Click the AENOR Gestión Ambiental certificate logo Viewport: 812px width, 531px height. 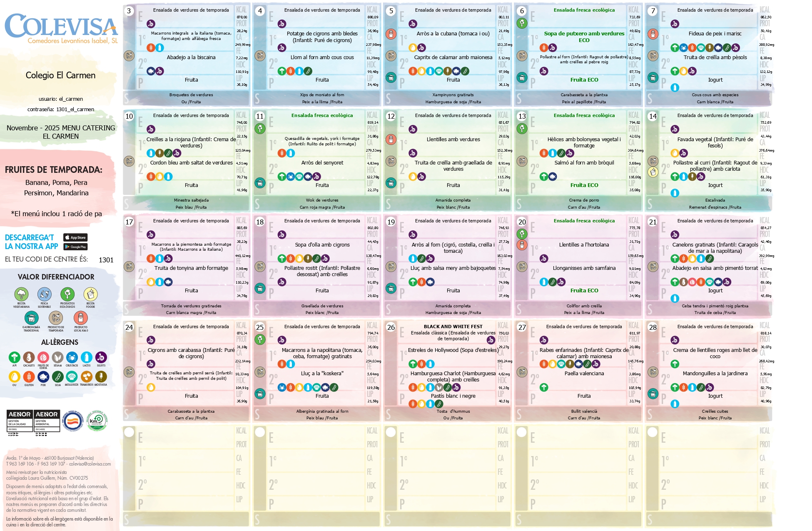tap(47, 421)
